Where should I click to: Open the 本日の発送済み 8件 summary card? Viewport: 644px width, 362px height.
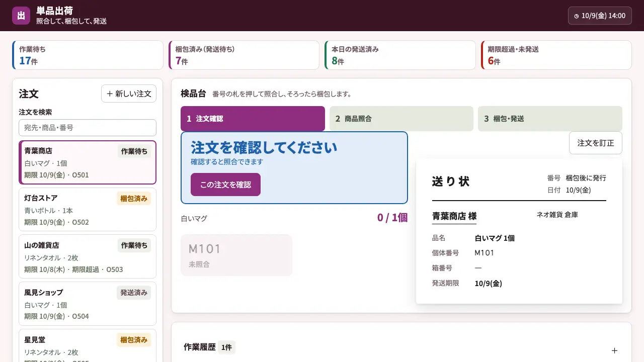pyautogui.click(x=400, y=55)
